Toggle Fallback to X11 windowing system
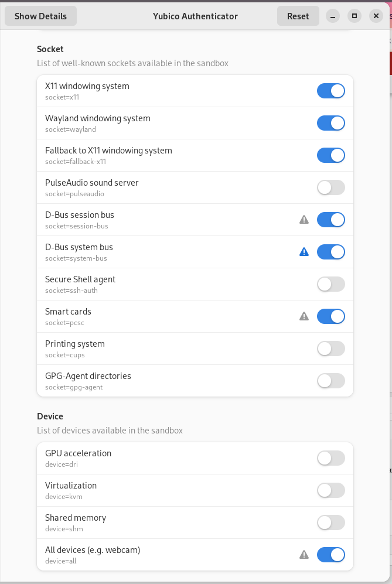392x584 pixels. [x=330, y=155]
